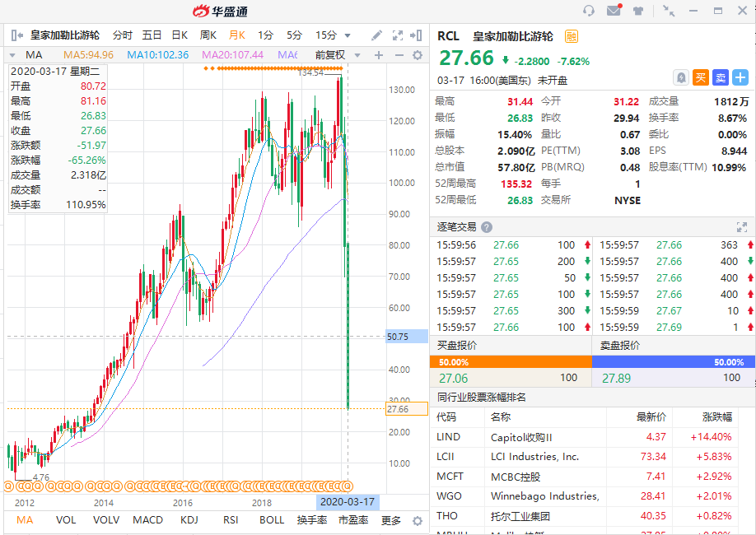Open the 更多 indicators menu
The height and width of the screenshot is (535, 756).
pos(390,520)
